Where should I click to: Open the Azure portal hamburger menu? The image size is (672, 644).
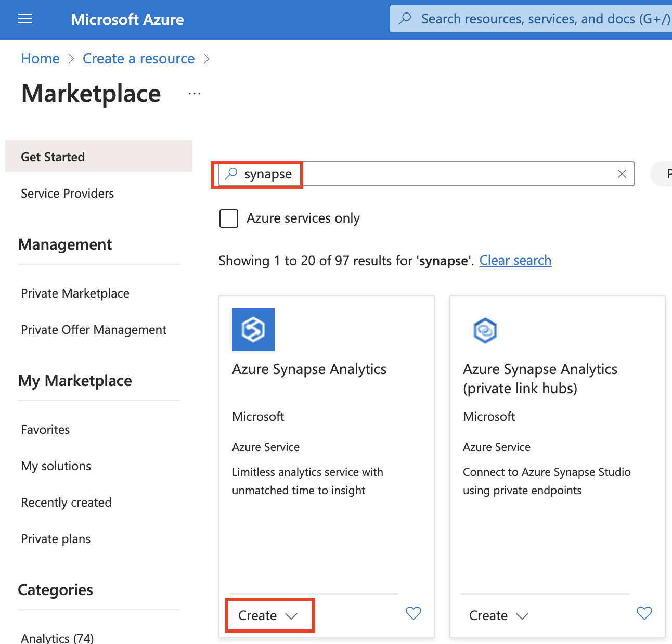tap(24, 19)
